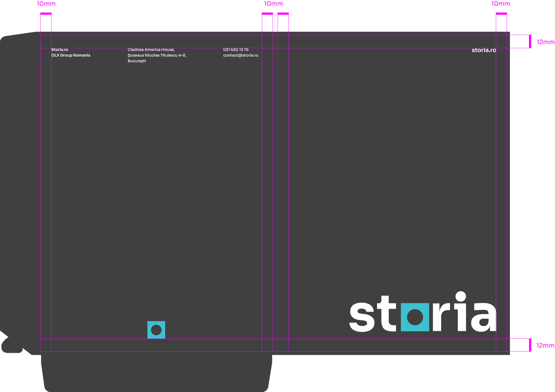Select the white dot of the logo's 'i'
Viewport: 555px width, 392px height.
461,297
